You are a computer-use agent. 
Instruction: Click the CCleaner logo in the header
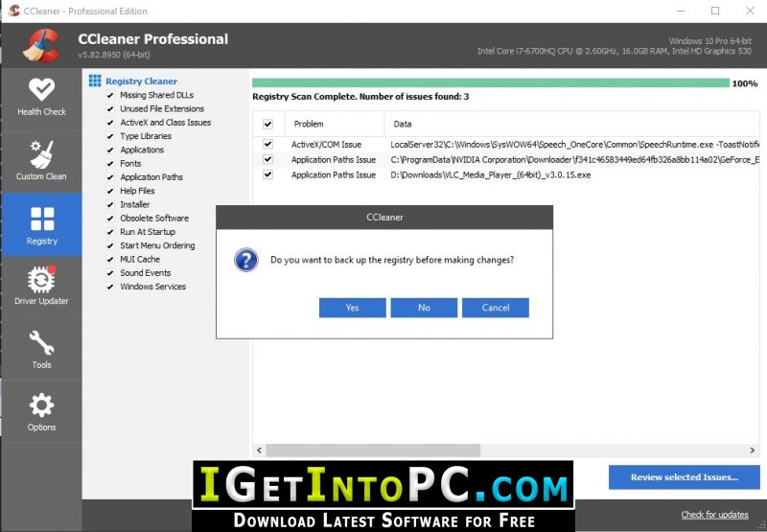click(41, 45)
